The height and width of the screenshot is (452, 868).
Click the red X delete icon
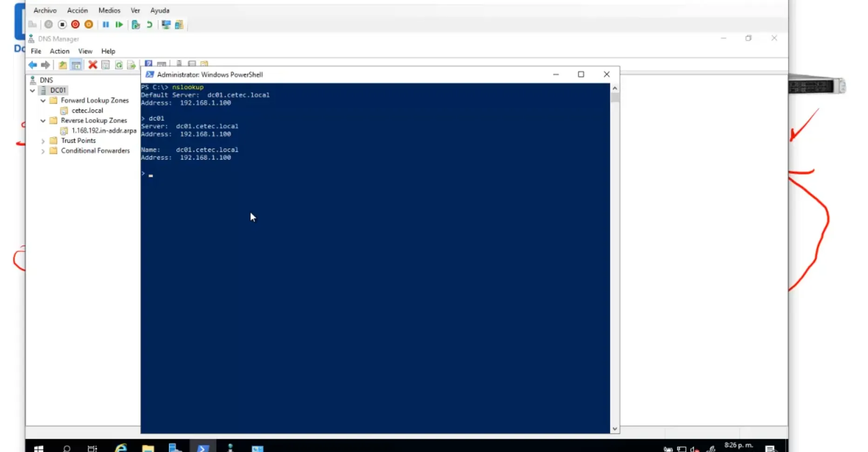pyautogui.click(x=93, y=65)
